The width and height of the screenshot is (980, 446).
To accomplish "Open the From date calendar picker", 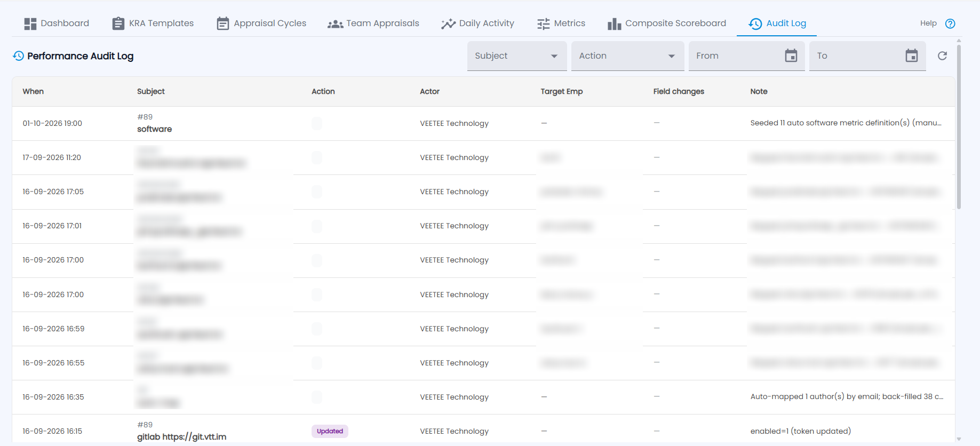I will (791, 55).
